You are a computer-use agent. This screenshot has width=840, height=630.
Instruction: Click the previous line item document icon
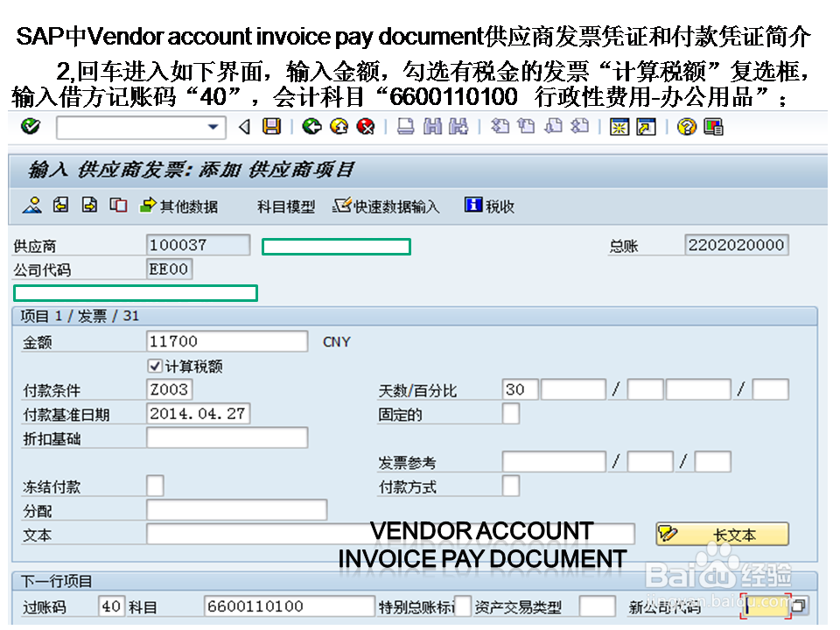tap(60, 205)
